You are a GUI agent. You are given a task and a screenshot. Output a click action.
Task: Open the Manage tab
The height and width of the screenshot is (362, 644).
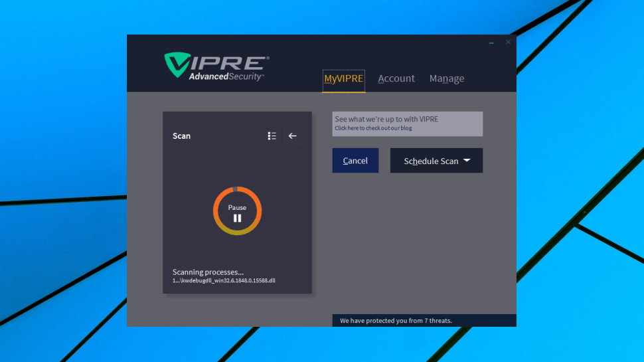(x=447, y=78)
